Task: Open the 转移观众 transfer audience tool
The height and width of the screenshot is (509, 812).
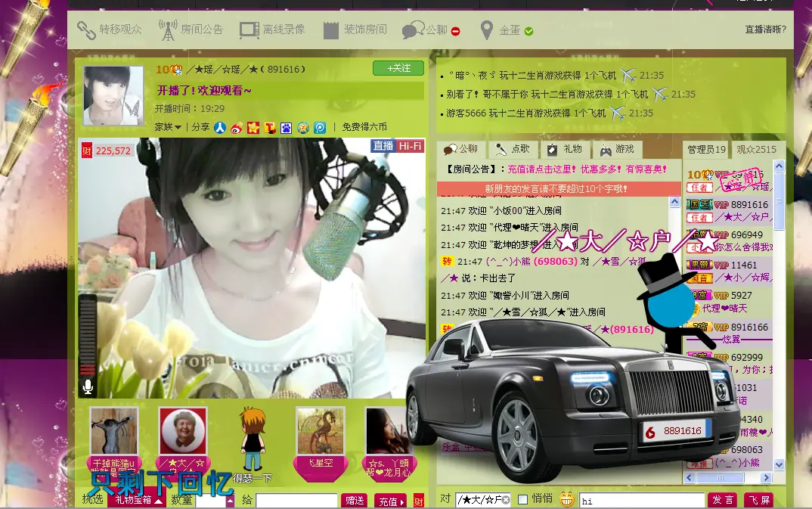Action: tap(110, 29)
